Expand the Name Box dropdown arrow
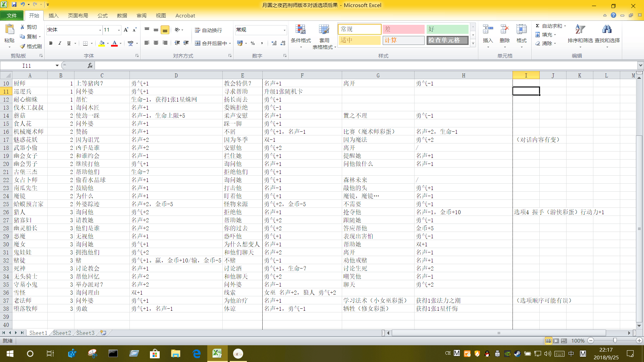644x362 pixels. click(57, 66)
